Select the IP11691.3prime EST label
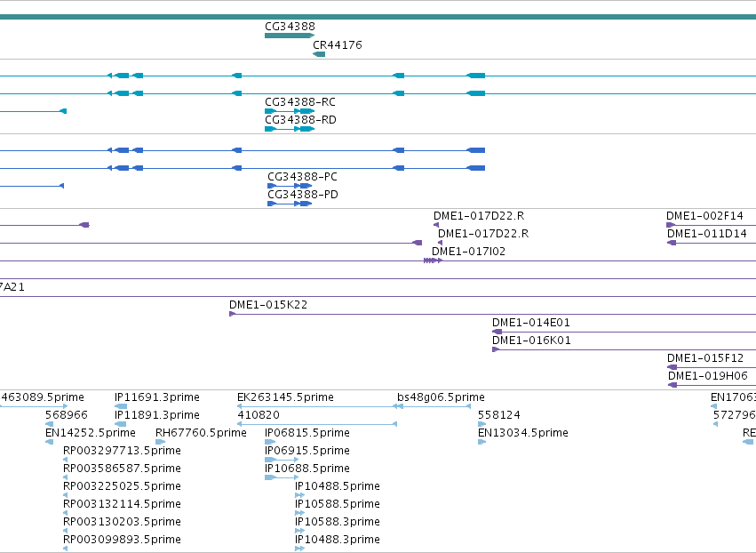This screenshot has width=756, height=553. coord(156,397)
